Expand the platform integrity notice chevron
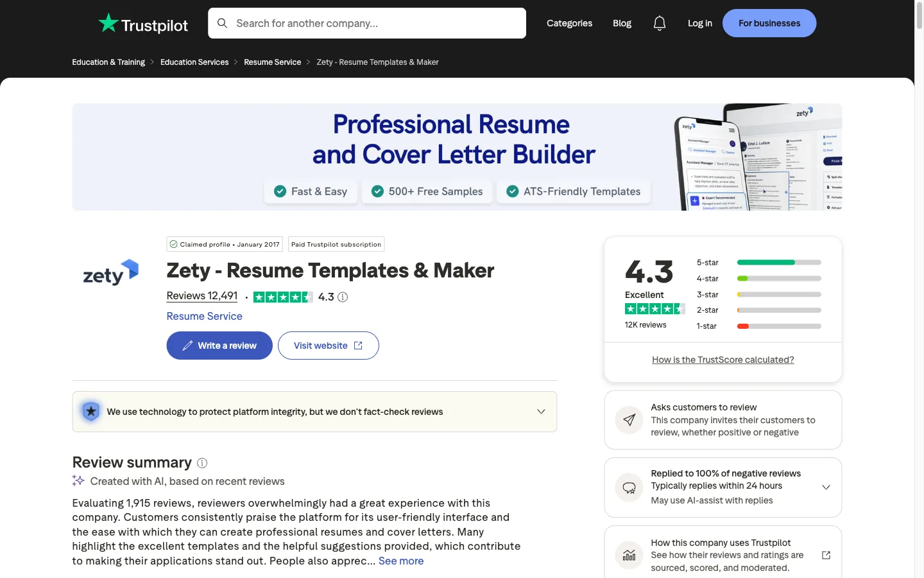This screenshot has height=578, width=924. tap(541, 412)
